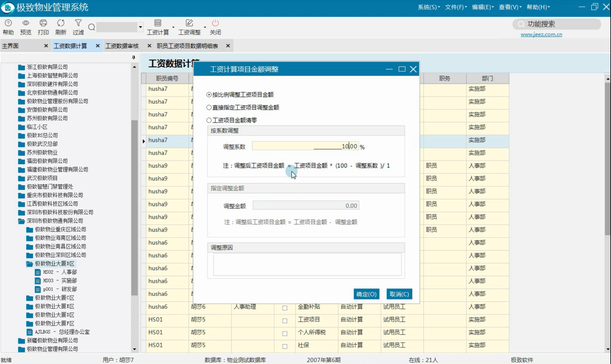Select 按比例调整工资项目金额 radio option
611x364 pixels.
(209, 95)
